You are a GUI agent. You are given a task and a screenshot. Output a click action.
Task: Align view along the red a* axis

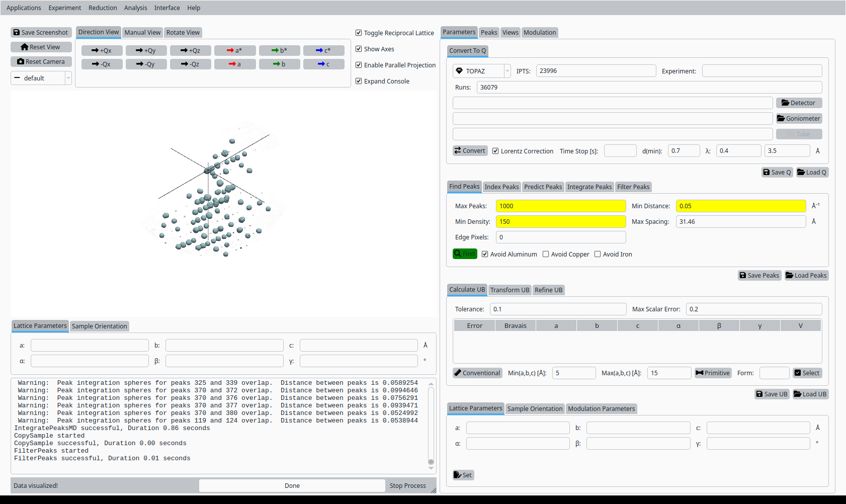(235, 51)
